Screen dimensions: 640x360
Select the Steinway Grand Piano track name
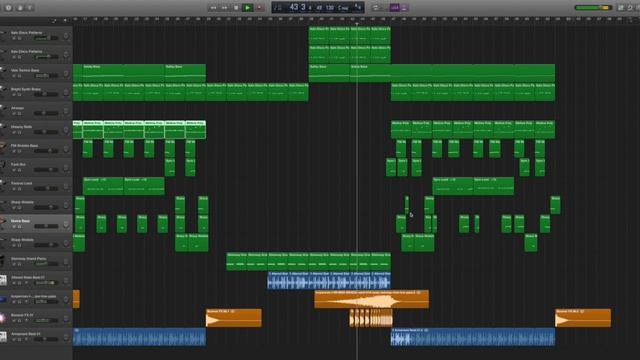coord(29,258)
